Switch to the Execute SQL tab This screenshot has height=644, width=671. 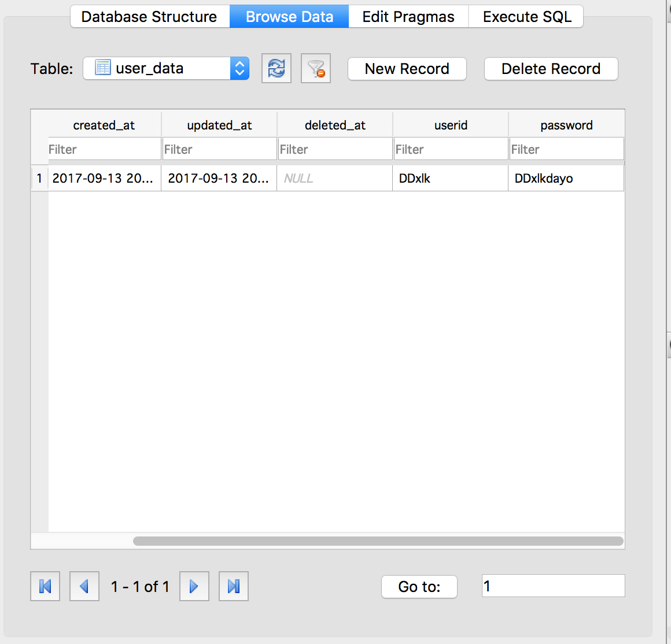pyautogui.click(x=526, y=17)
